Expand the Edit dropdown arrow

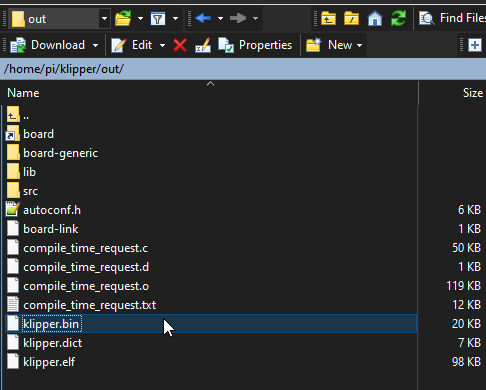pos(162,45)
